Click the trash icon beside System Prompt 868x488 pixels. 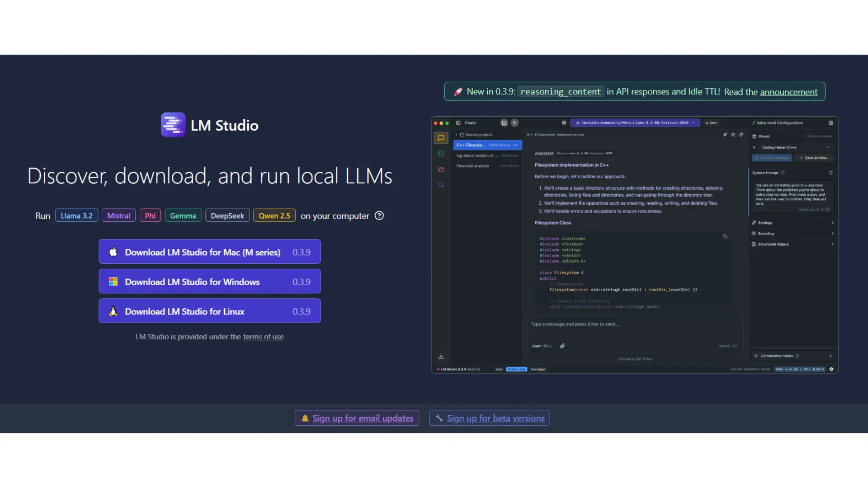click(x=831, y=173)
